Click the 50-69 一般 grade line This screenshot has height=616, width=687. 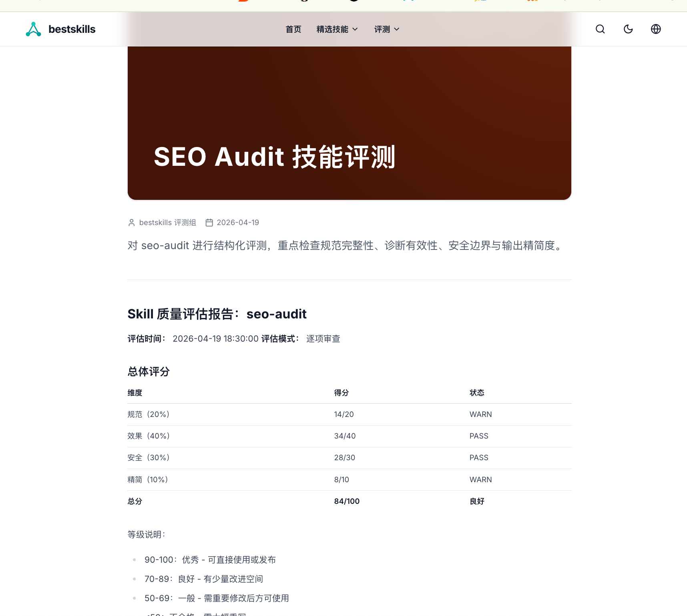pos(217,598)
